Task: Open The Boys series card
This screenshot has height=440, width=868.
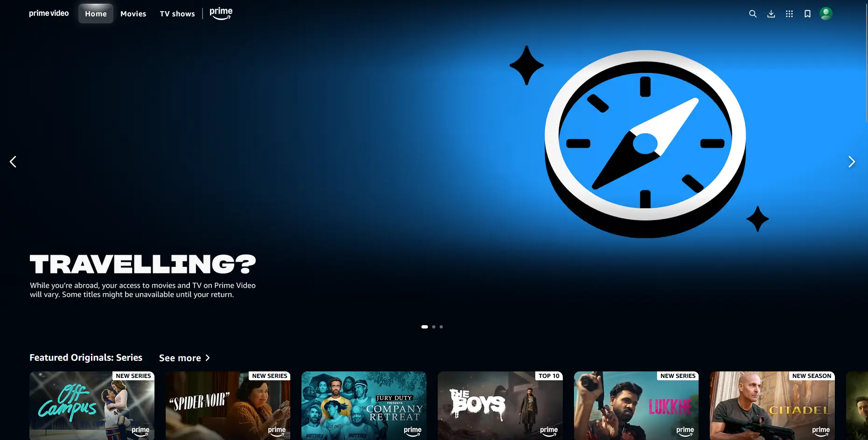Action: click(500, 405)
